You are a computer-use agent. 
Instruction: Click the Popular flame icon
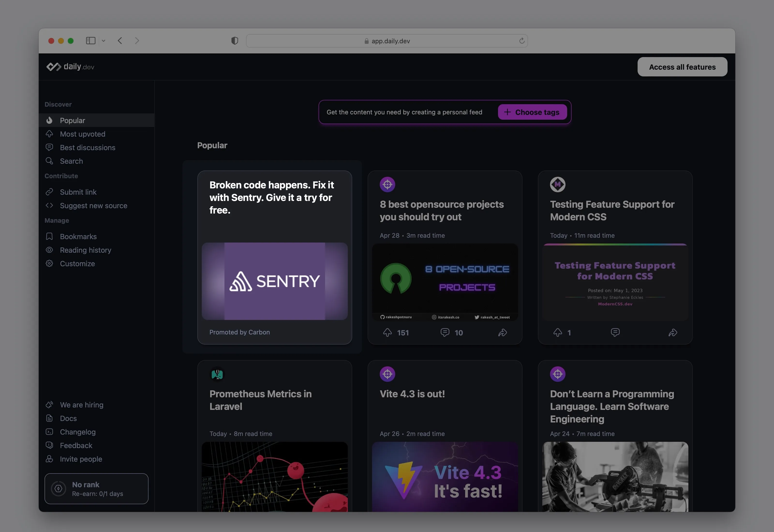[x=49, y=120]
